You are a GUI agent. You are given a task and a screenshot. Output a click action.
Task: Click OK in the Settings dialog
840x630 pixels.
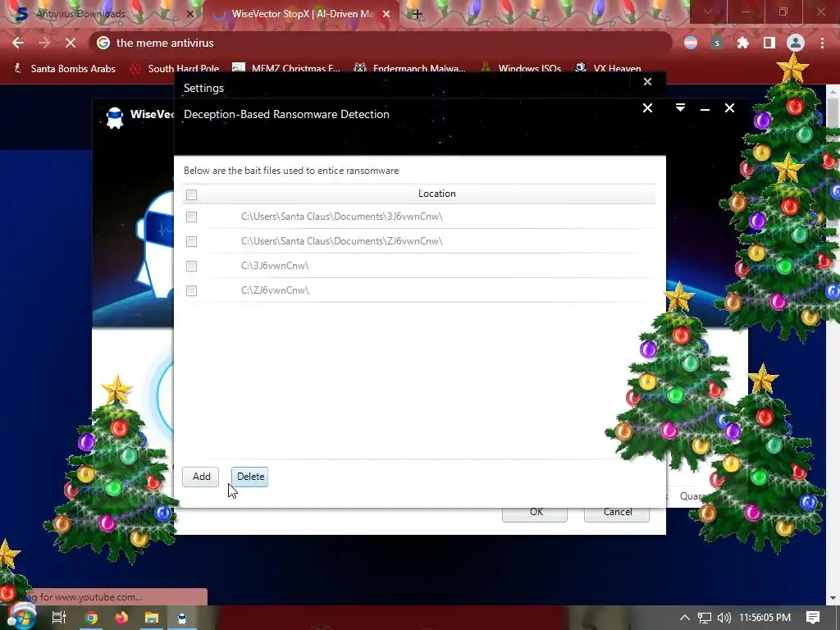535,513
